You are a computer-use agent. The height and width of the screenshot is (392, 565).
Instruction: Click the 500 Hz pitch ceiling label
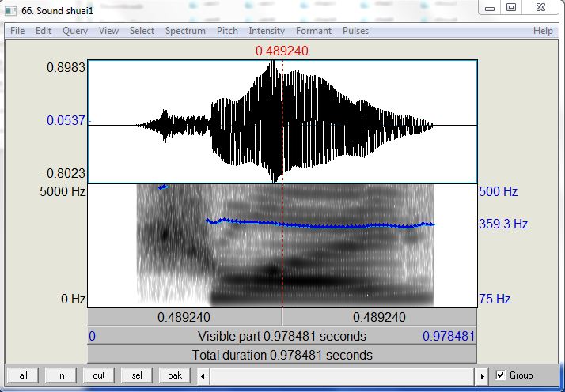click(499, 191)
